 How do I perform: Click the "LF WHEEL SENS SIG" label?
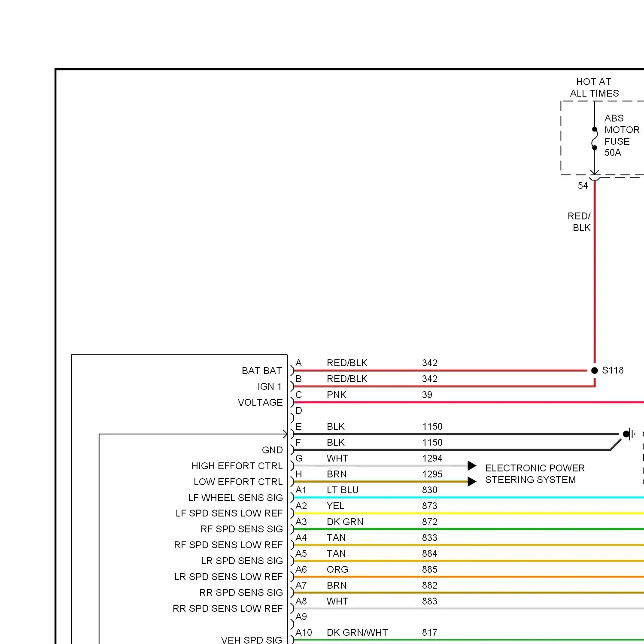pos(235,498)
